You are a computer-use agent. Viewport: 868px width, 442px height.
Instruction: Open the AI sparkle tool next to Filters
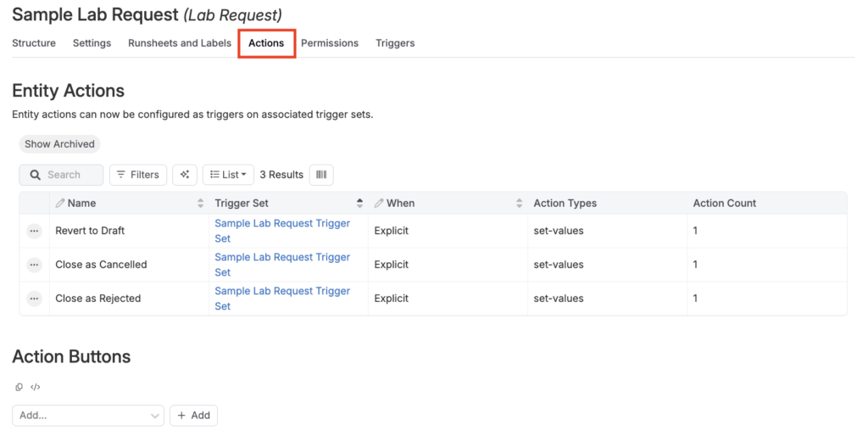[x=185, y=175]
